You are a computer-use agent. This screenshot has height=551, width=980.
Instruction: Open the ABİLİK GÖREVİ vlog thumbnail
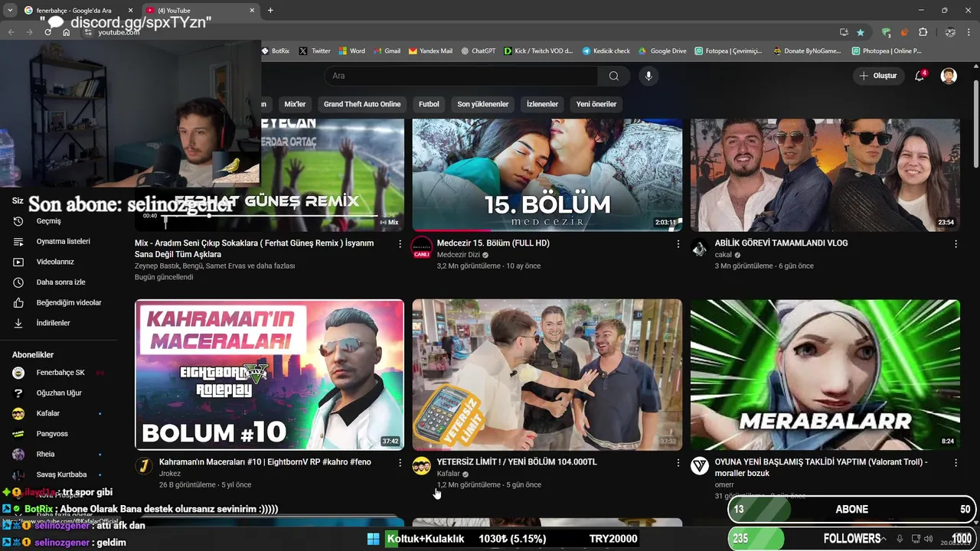825,175
